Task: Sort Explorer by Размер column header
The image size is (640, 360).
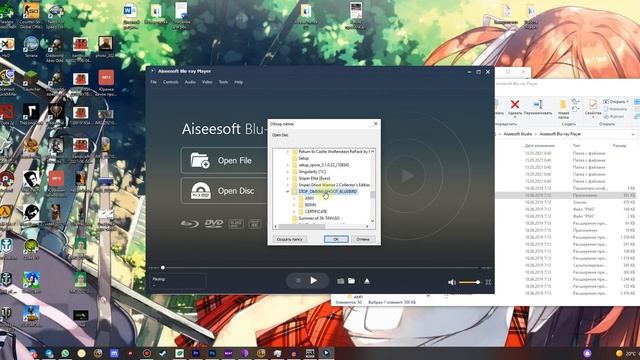Action: coord(619,146)
